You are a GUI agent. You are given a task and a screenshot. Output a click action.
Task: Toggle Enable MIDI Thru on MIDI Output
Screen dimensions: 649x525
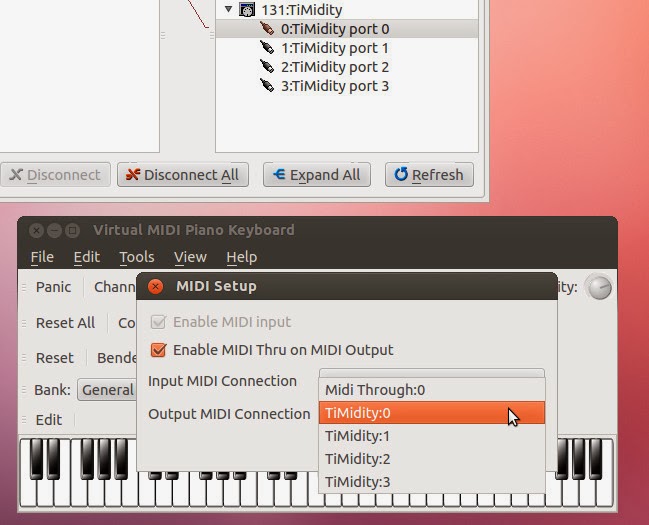[x=158, y=350]
